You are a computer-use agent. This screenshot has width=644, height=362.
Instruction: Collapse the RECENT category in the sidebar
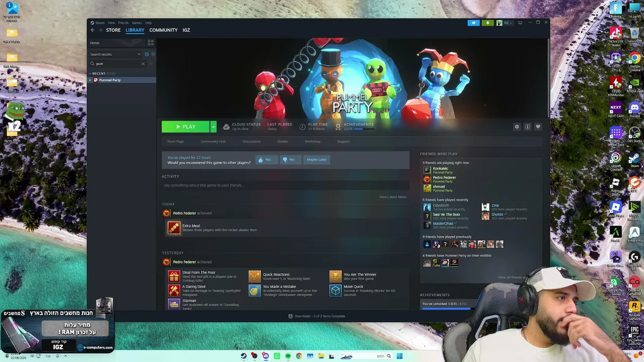tap(90, 73)
